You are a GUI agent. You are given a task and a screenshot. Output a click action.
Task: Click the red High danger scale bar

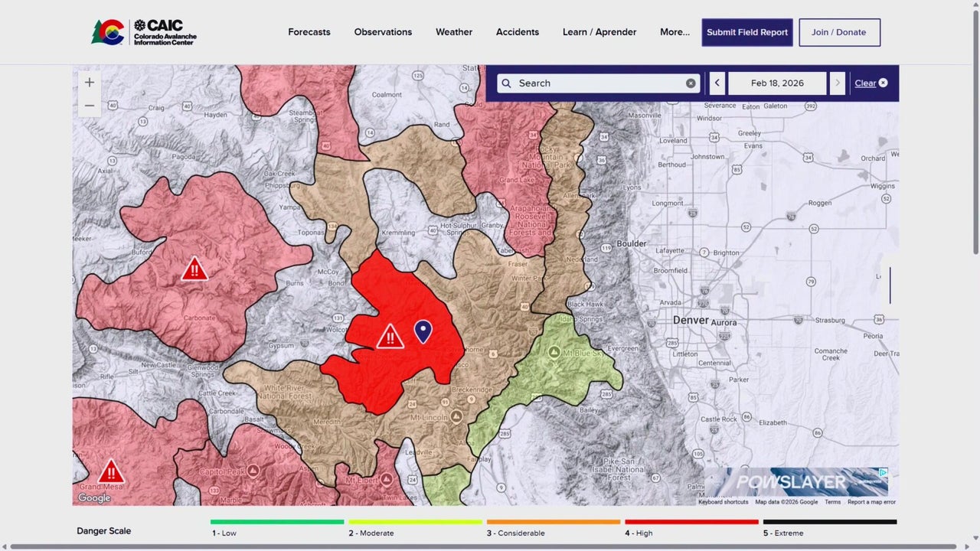pos(691,523)
